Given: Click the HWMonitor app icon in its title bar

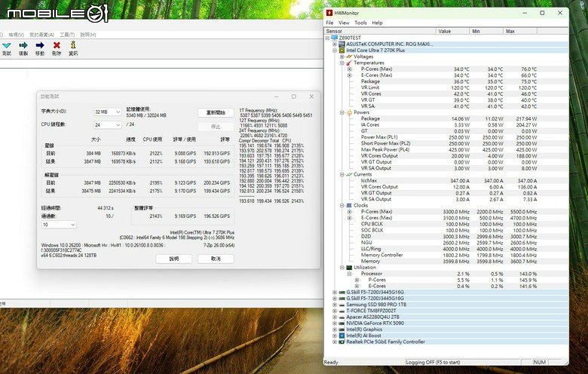Looking at the screenshot, I should coord(329,13).
